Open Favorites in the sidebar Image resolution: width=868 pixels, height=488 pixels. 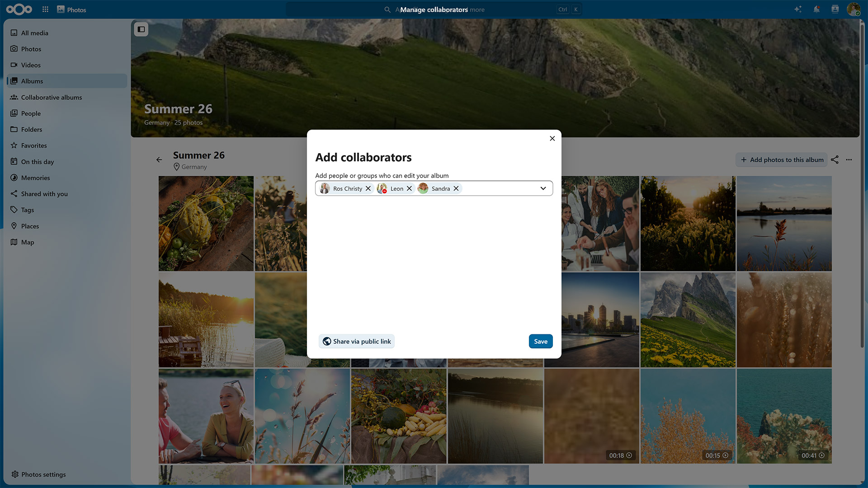pyautogui.click(x=67, y=145)
